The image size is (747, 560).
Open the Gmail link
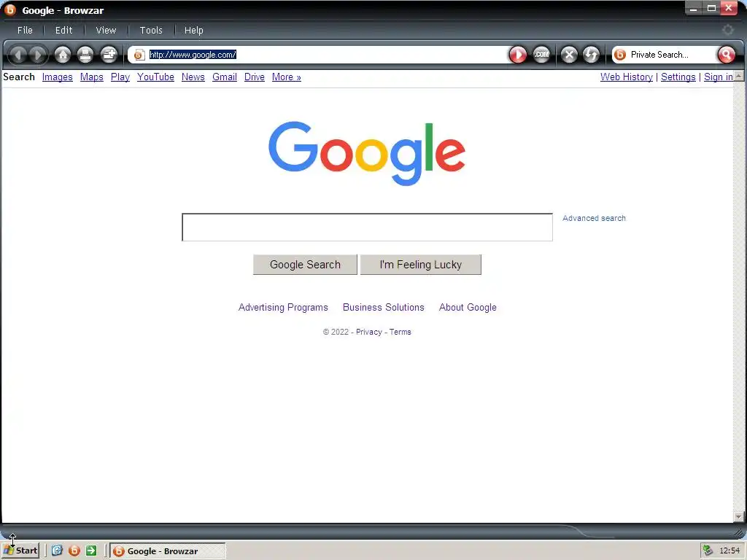coord(225,77)
